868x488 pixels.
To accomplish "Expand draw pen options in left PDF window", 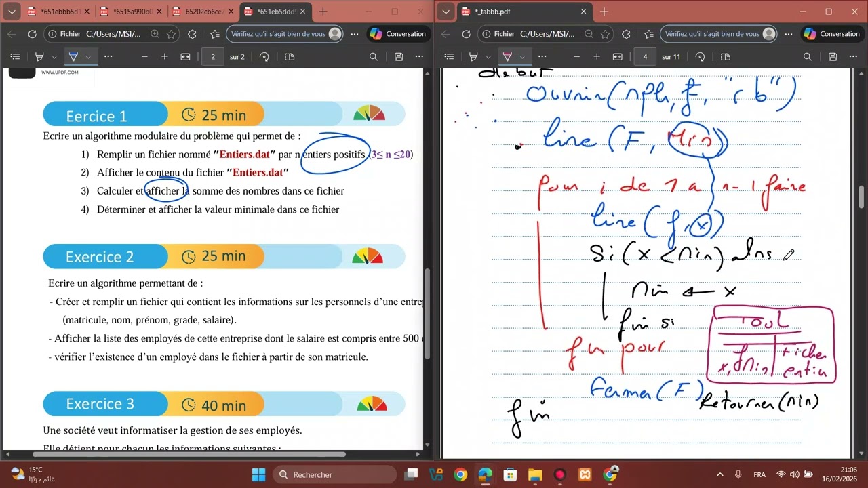I will pos(88,57).
